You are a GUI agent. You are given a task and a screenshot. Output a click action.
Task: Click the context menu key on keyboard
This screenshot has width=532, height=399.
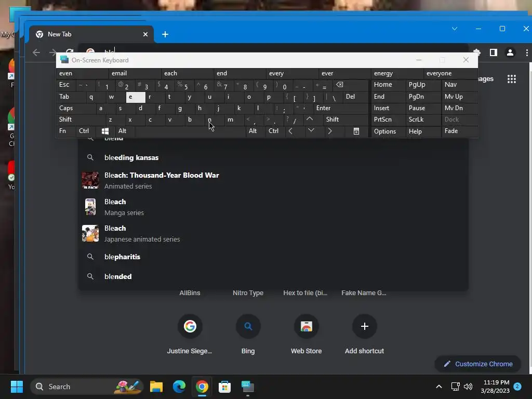[356, 131]
